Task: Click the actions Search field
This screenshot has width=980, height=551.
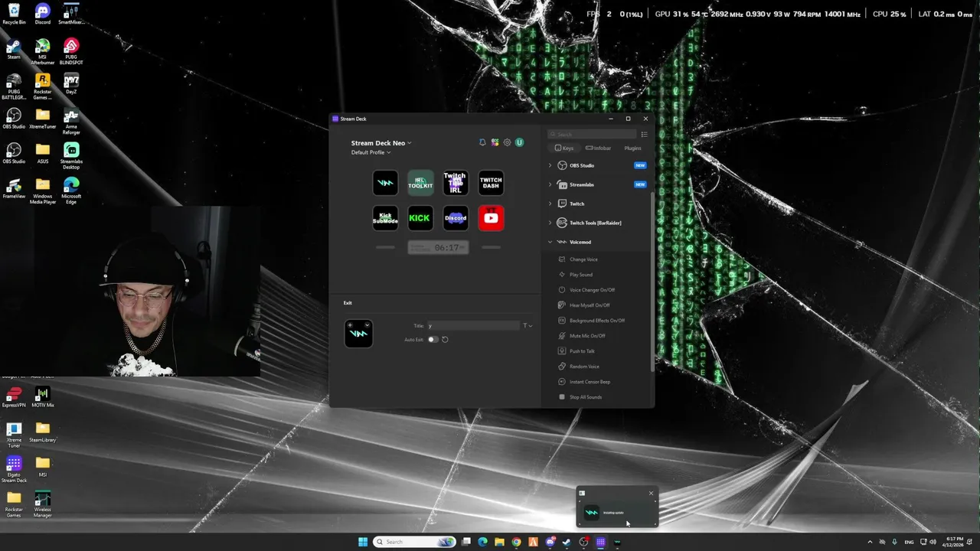Action: pos(592,135)
